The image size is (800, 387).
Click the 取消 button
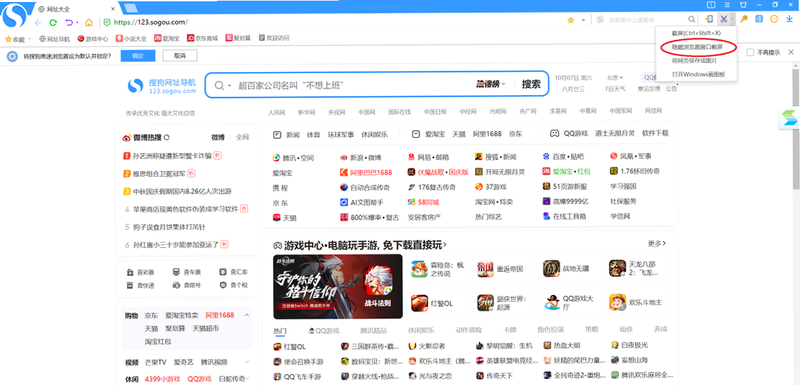coord(180,56)
